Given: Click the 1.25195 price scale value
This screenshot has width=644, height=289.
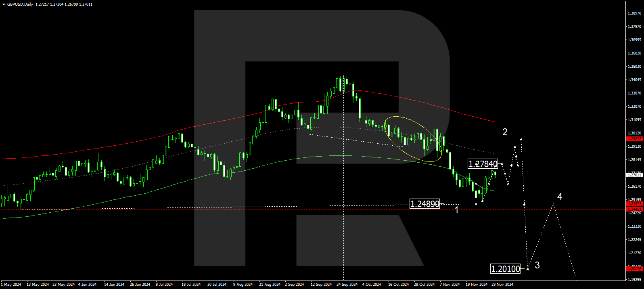Looking at the screenshot, I should tap(634, 200).
